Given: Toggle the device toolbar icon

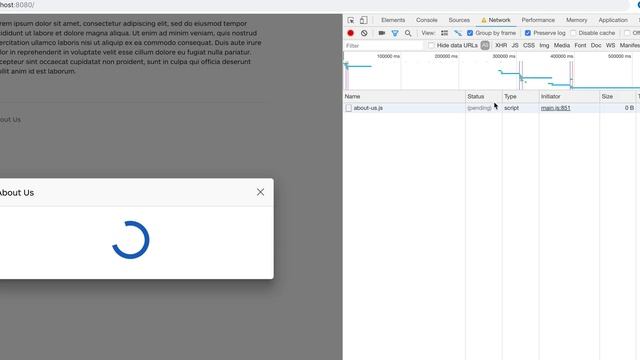Looking at the screenshot, I should 363,20.
